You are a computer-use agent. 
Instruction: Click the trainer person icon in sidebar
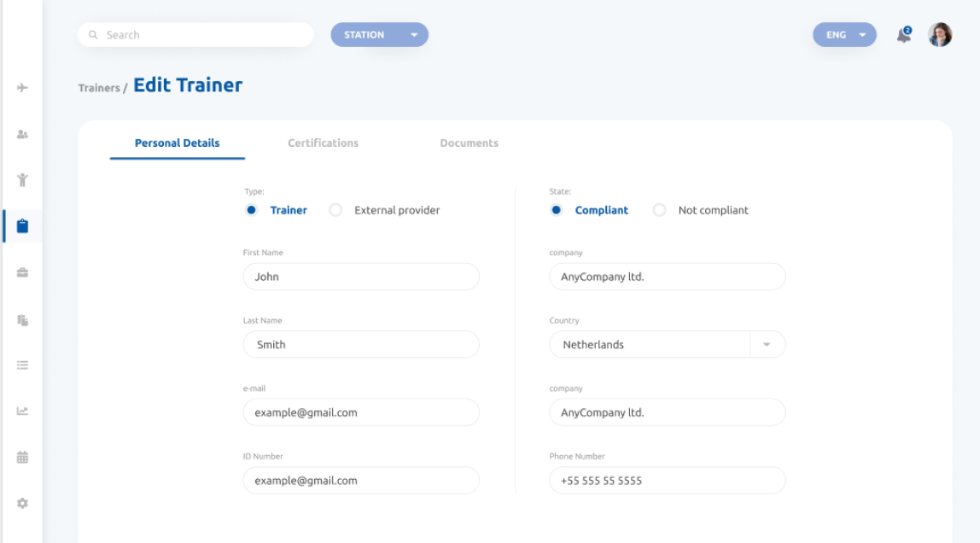pyautogui.click(x=22, y=180)
